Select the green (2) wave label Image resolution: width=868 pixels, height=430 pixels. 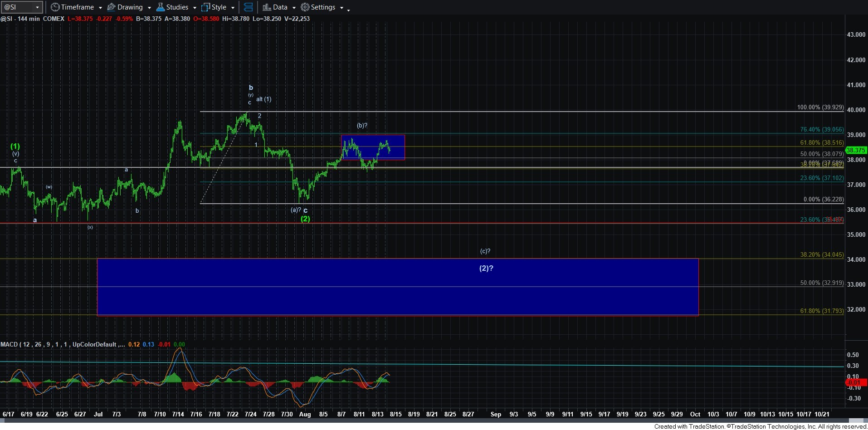tap(305, 219)
